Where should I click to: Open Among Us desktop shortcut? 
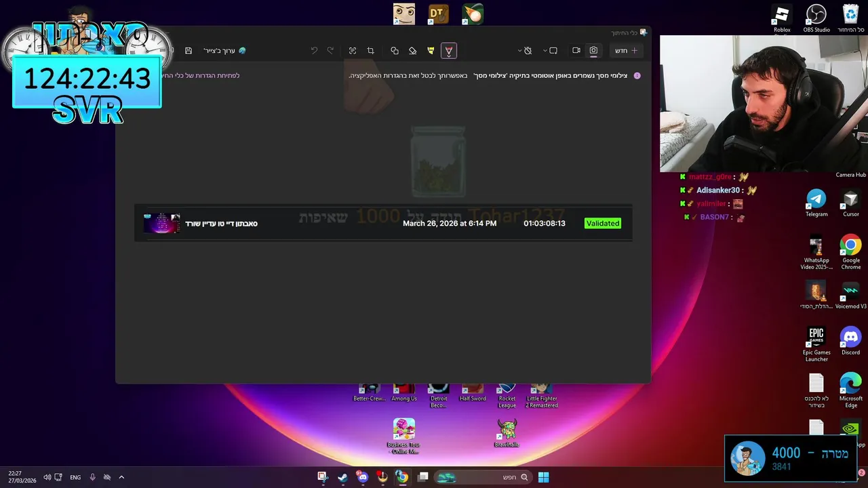point(404,393)
